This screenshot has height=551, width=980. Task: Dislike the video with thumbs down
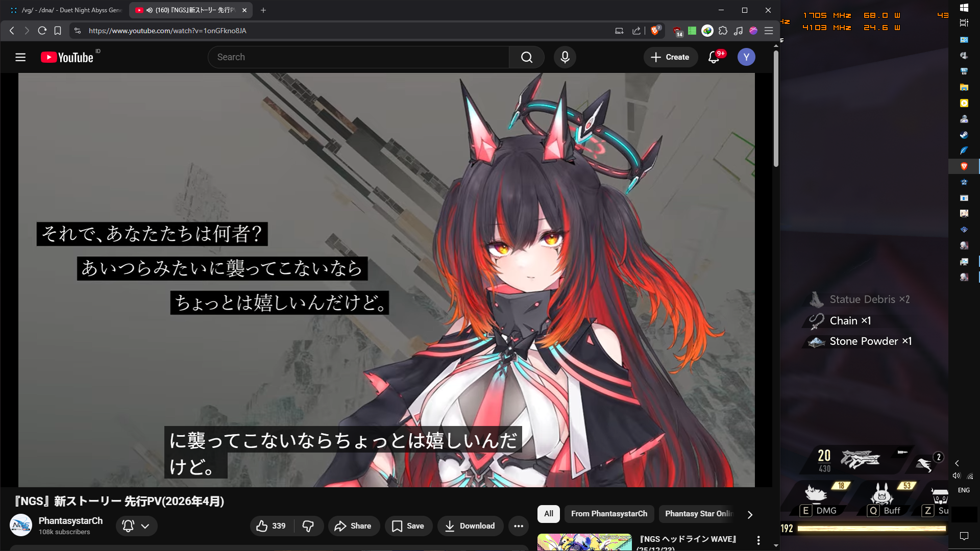tap(308, 526)
